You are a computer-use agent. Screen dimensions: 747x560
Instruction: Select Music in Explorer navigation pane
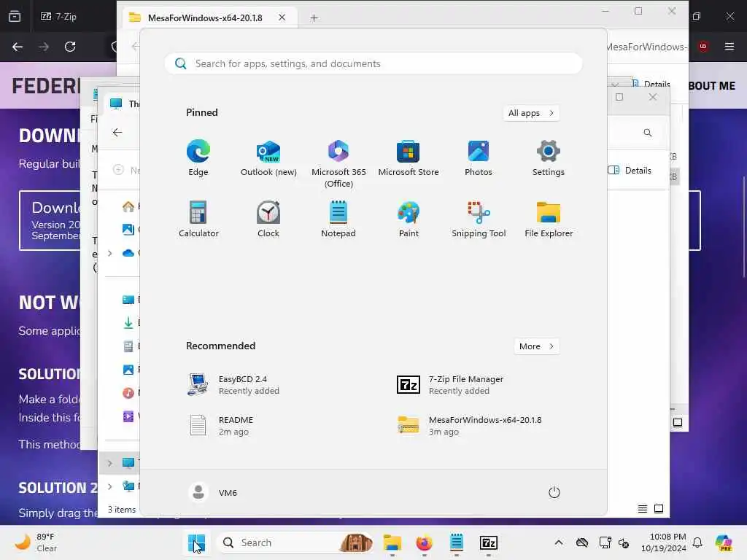click(x=128, y=393)
